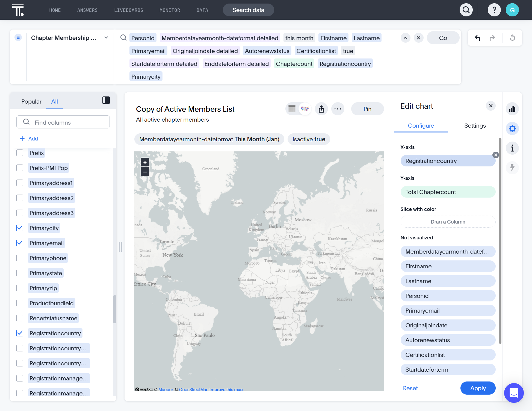Screen dimensions: 532x411
Task: Open the share answer icon
Action: point(321,109)
